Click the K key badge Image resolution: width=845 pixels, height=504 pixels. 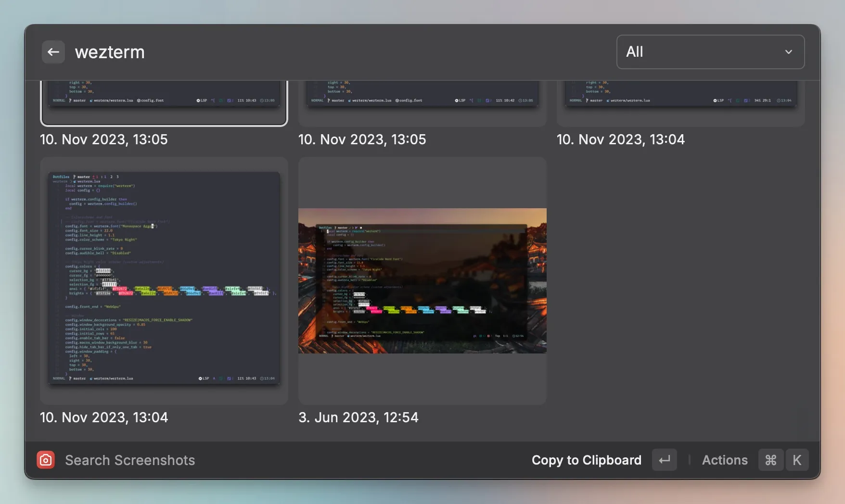pyautogui.click(x=797, y=460)
